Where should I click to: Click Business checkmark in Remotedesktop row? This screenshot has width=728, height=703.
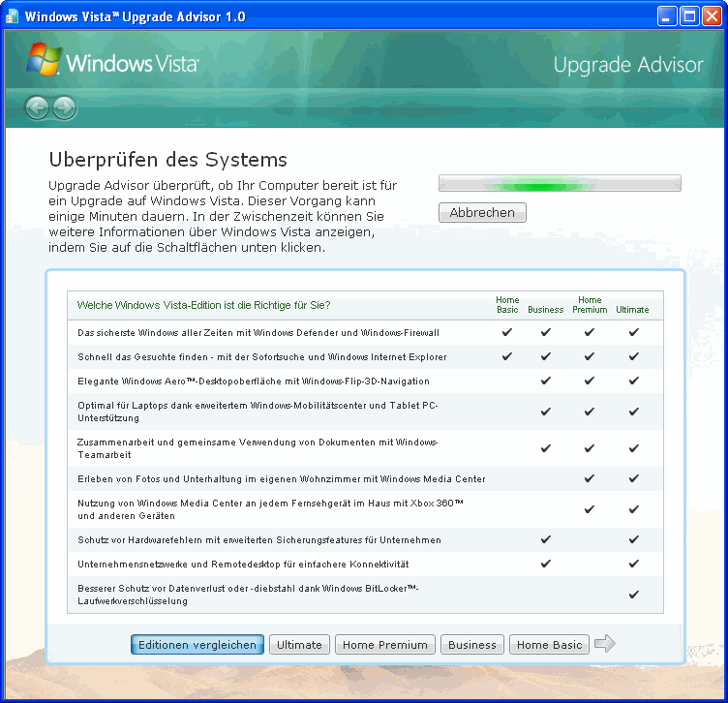tap(546, 564)
